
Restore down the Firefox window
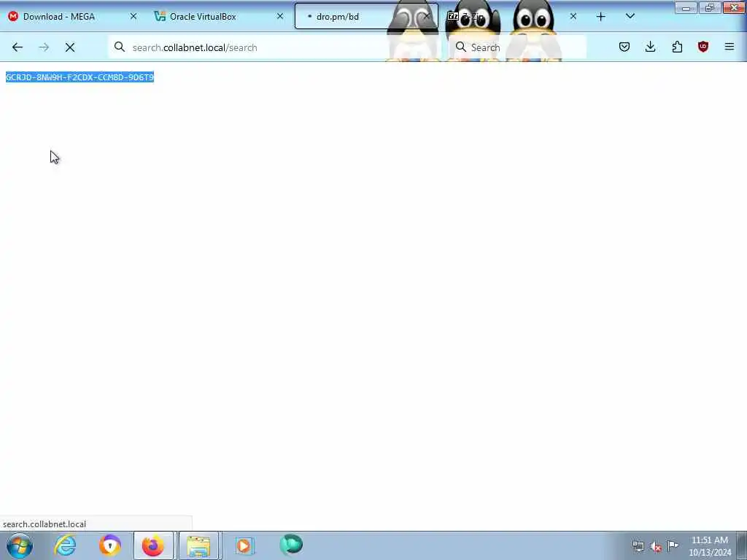(710, 7)
